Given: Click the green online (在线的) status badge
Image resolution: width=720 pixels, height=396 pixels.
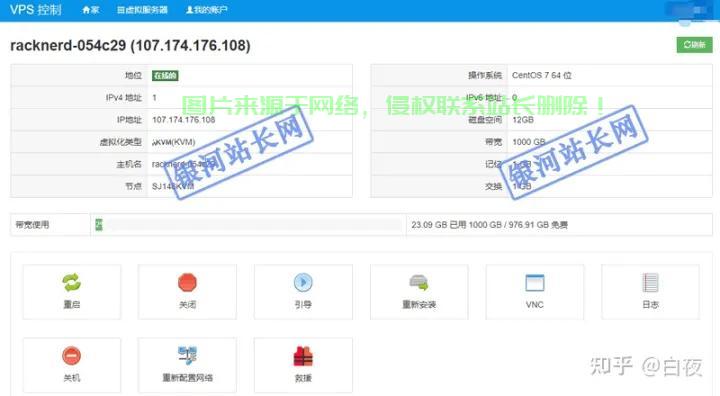Looking at the screenshot, I should 165,75.
